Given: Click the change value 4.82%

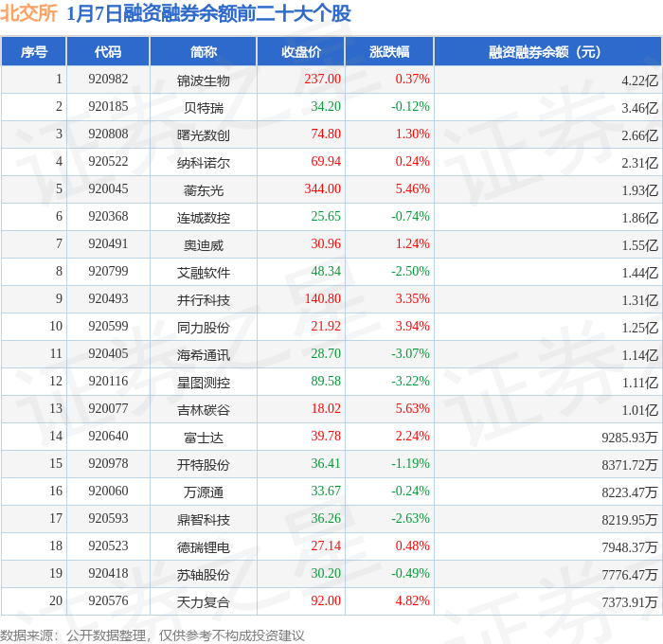Looking at the screenshot, I should point(413,601).
